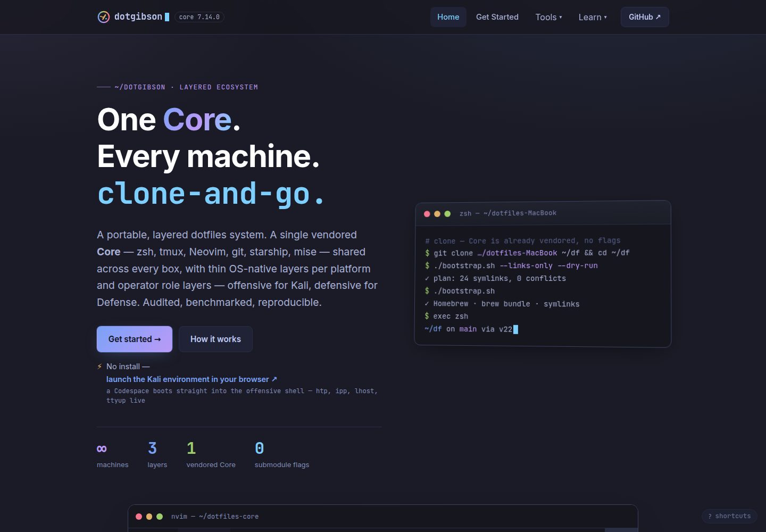
Task: Expand the Learn dropdown menu
Action: pyautogui.click(x=593, y=17)
